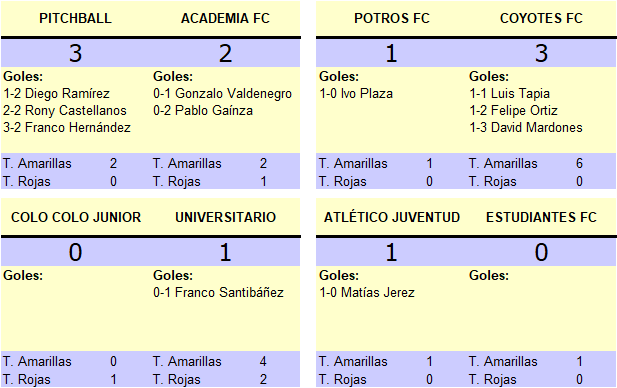The width and height of the screenshot is (617, 388).
Task: Select goal entry 1-3 David Mardones
Action: [526, 127]
